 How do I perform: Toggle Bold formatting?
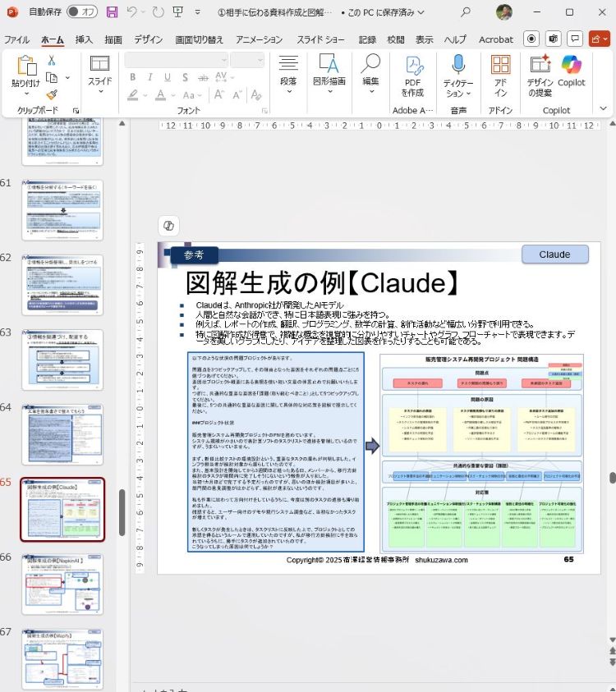pyautogui.click(x=132, y=77)
